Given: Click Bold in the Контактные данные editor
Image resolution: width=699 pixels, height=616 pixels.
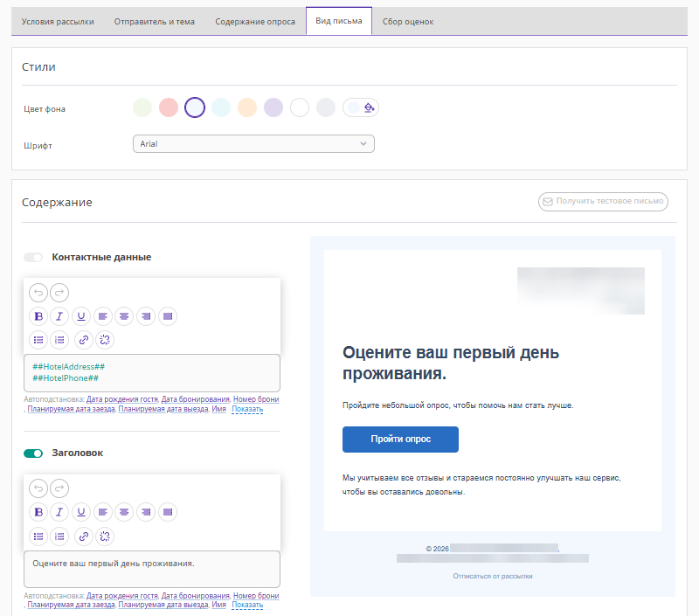Looking at the screenshot, I should (38, 316).
